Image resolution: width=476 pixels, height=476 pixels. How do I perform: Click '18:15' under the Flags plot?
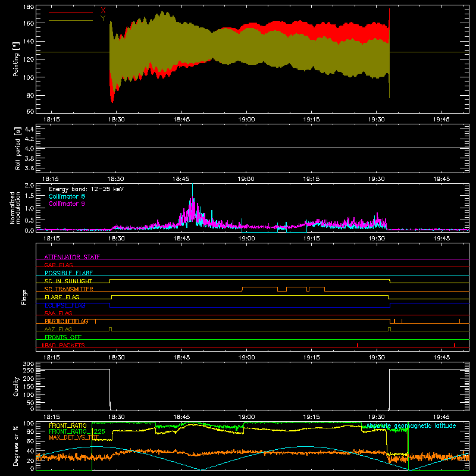click(x=51, y=358)
